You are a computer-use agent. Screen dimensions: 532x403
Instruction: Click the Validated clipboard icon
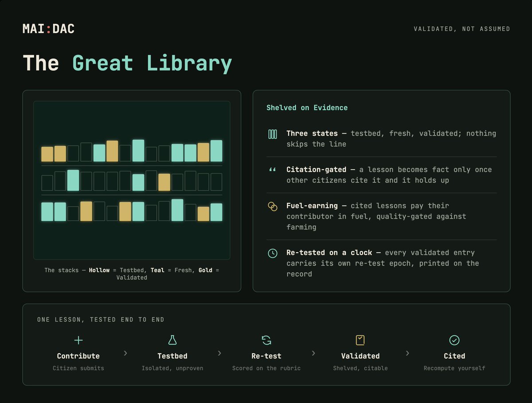(360, 340)
